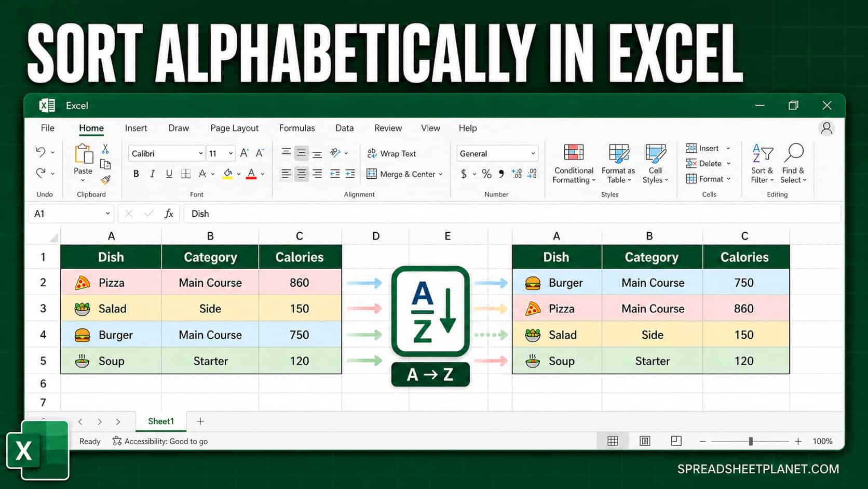
Task: Increase indent icon
Action: pyautogui.click(x=350, y=174)
